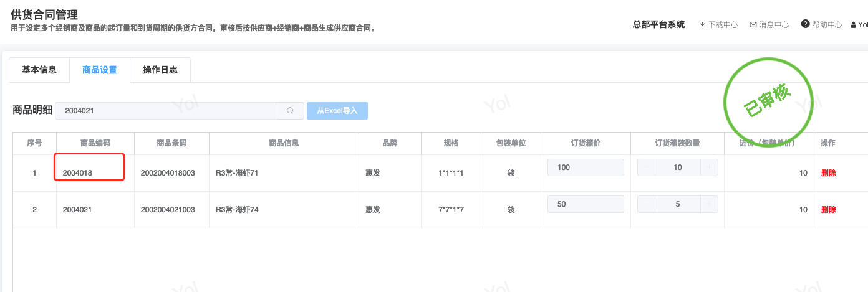Delete row with product 2004018
Image resolution: width=868 pixels, height=292 pixels.
pos(828,173)
